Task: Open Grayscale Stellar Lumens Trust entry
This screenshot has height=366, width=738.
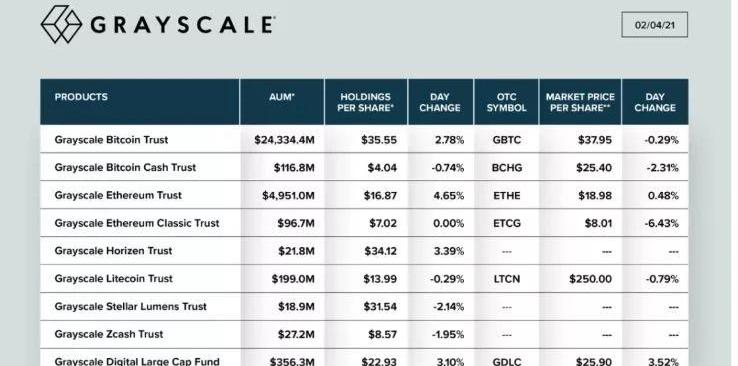Action: pyautogui.click(x=130, y=306)
